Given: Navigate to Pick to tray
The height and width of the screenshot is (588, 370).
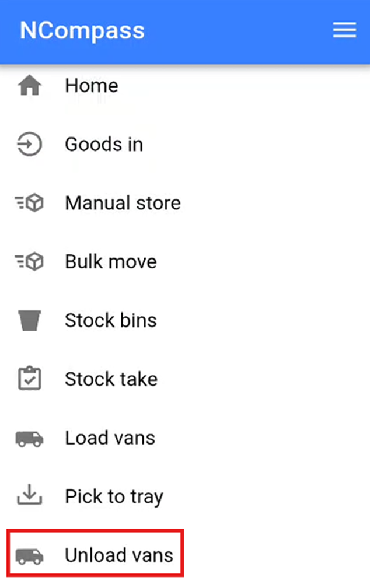Looking at the screenshot, I should [114, 496].
